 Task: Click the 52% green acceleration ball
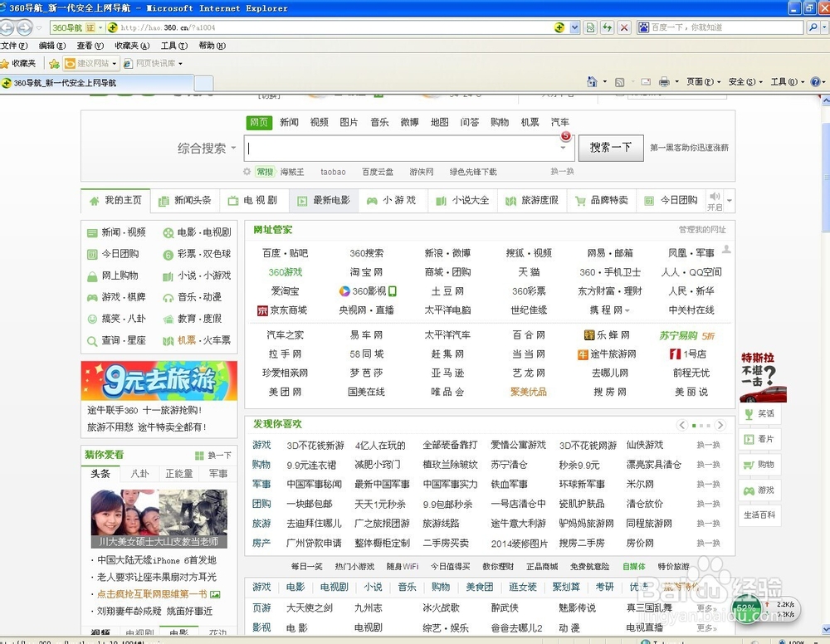[746, 610]
